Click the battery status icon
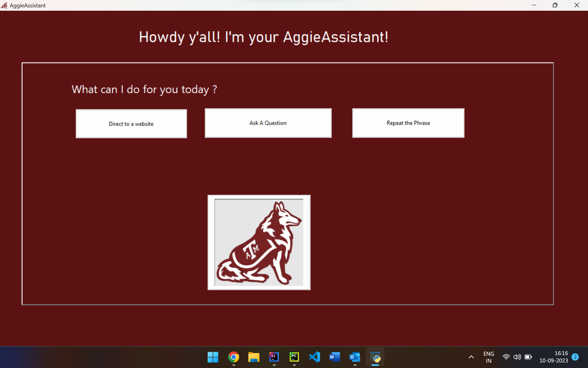 (x=528, y=357)
